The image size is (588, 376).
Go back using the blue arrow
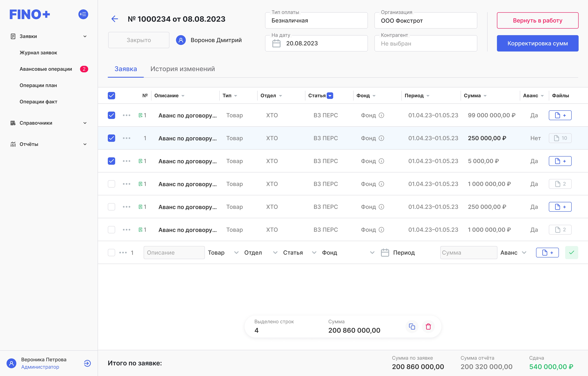[114, 19]
